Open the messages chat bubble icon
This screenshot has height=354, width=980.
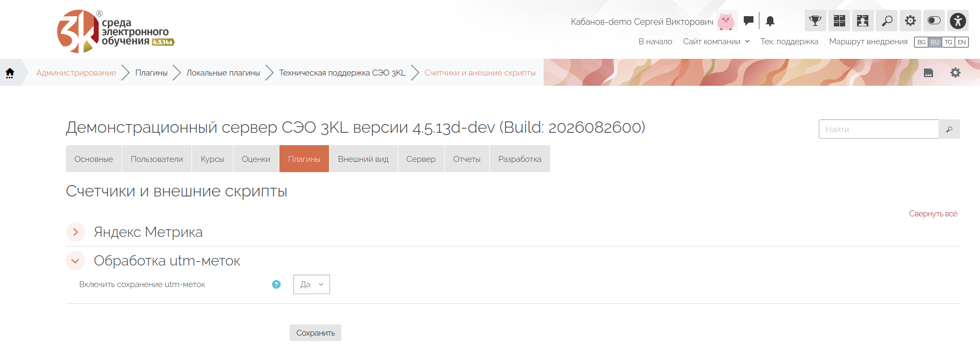[x=749, y=21]
